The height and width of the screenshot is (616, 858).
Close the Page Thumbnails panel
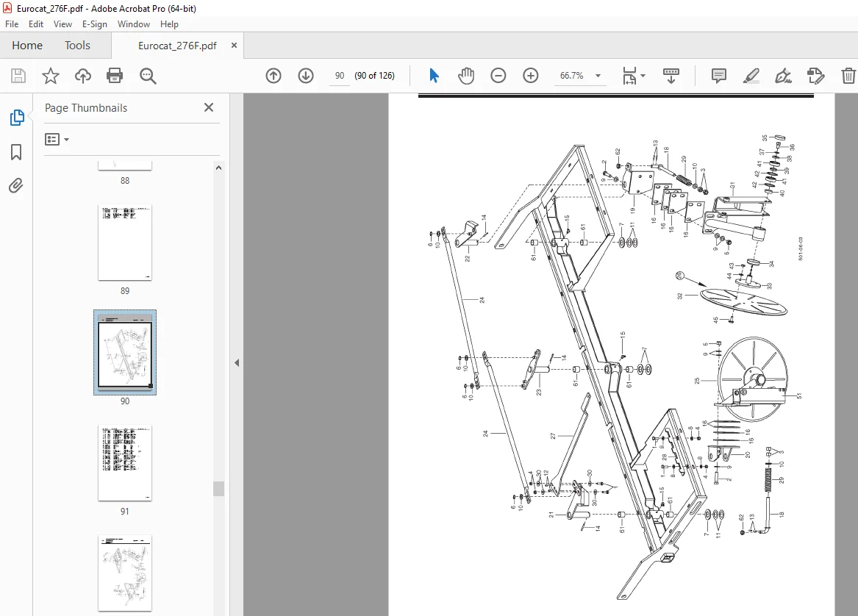[209, 107]
